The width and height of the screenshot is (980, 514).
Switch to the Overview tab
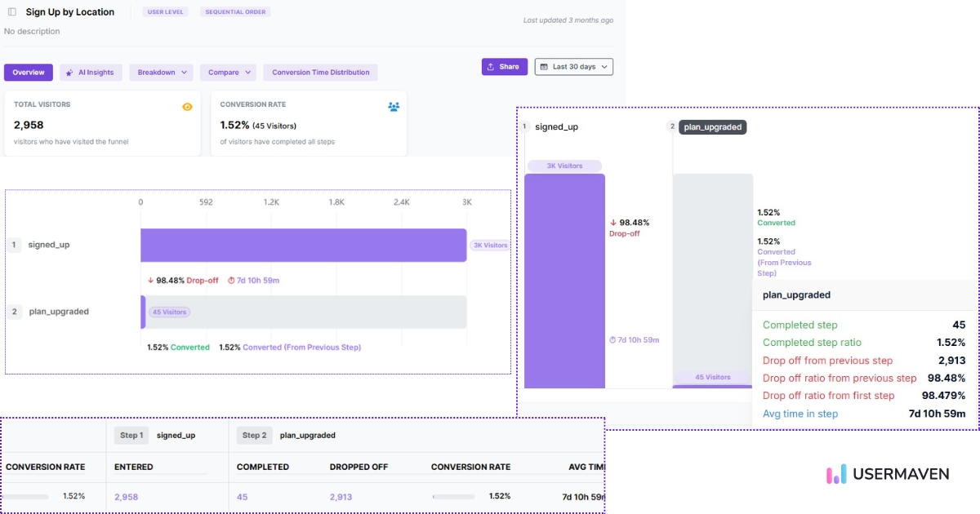click(29, 73)
